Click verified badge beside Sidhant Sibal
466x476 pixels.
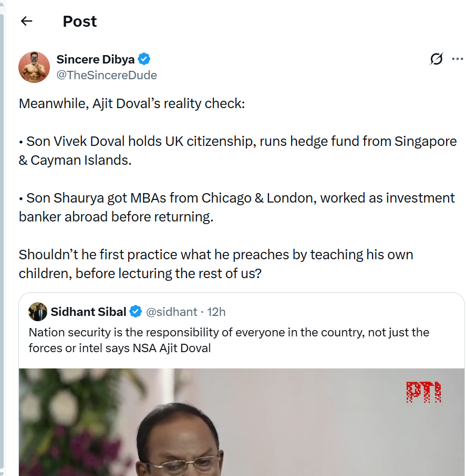click(136, 312)
